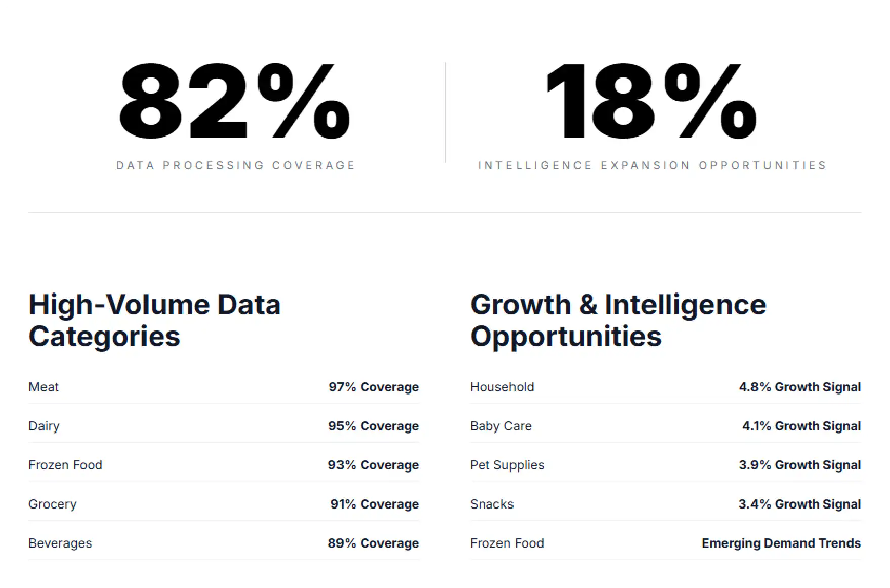Select the Baby Care opportunity row
This screenshot has height=588, width=890.
[665, 426]
